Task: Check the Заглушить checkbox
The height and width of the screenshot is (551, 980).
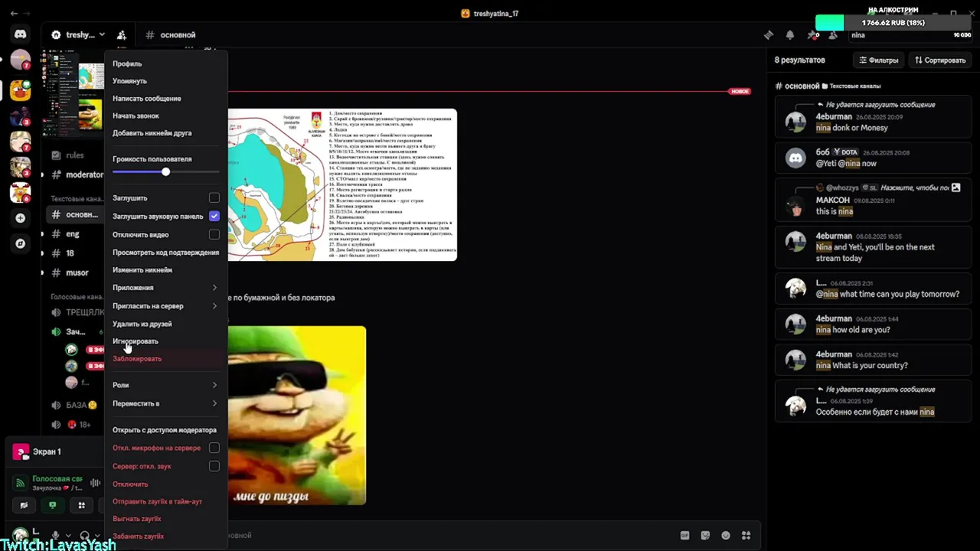Action: pos(214,198)
